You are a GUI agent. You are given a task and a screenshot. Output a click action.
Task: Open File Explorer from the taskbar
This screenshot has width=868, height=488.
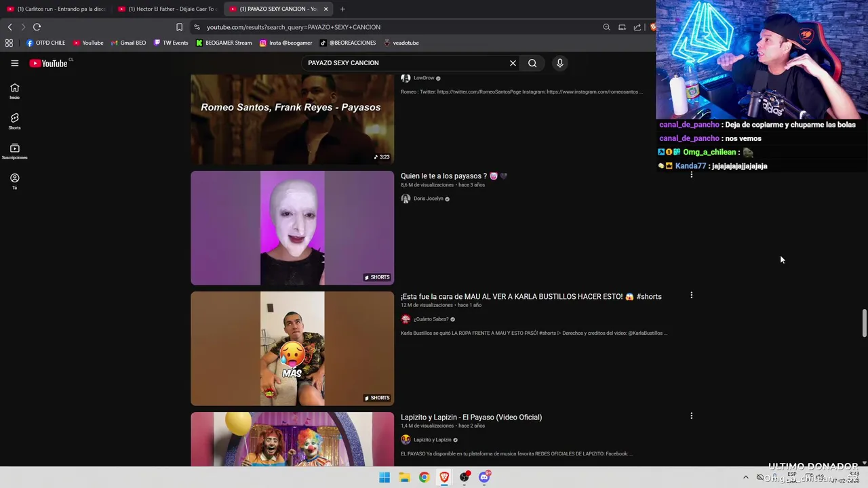[404, 477]
